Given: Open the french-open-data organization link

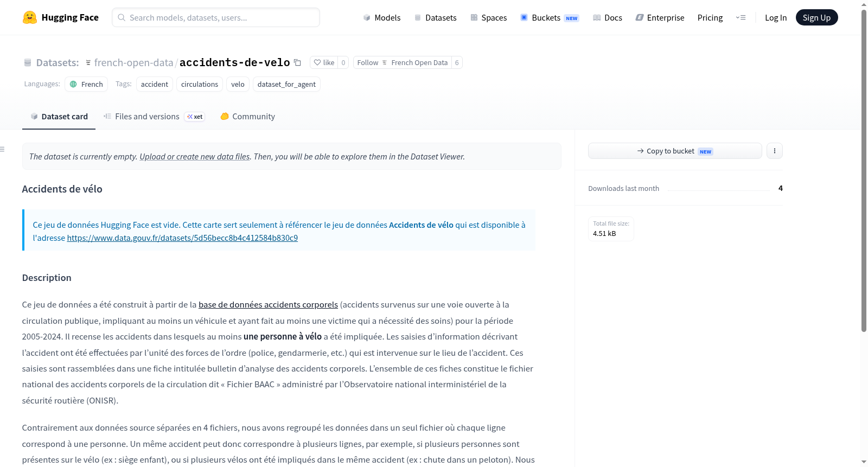Looking at the screenshot, I should [x=133, y=62].
